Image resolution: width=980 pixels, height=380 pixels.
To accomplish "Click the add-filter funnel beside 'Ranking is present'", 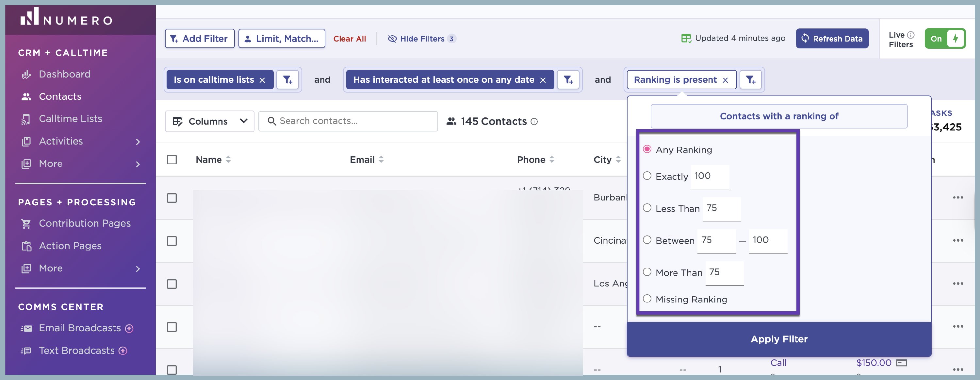I will [x=750, y=79].
